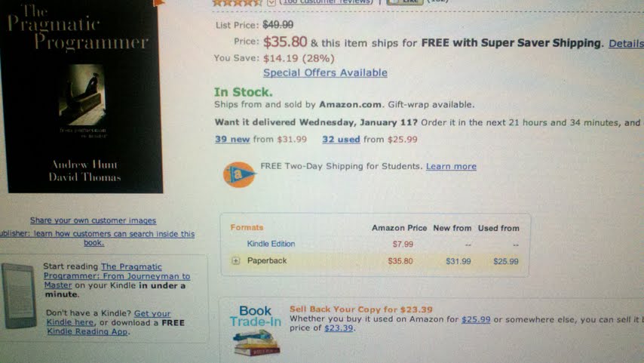Open the Kindle Reading App link
The height and width of the screenshot is (363, 644).
pyautogui.click(x=87, y=331)
